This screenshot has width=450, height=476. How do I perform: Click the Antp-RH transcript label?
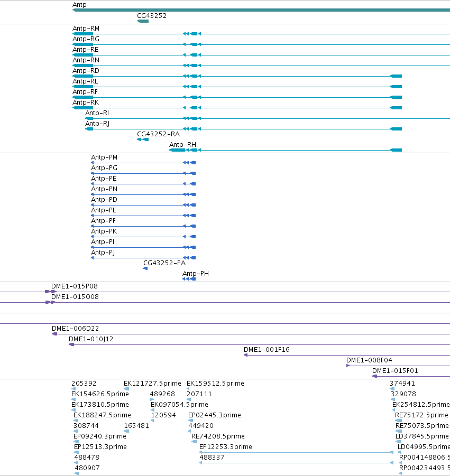(182, 145)
